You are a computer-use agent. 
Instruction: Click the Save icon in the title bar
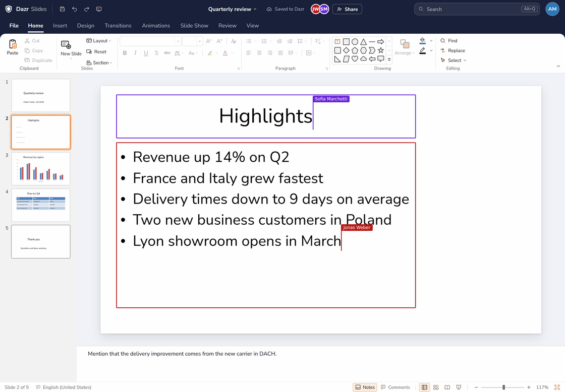click(x=63, y=9)
